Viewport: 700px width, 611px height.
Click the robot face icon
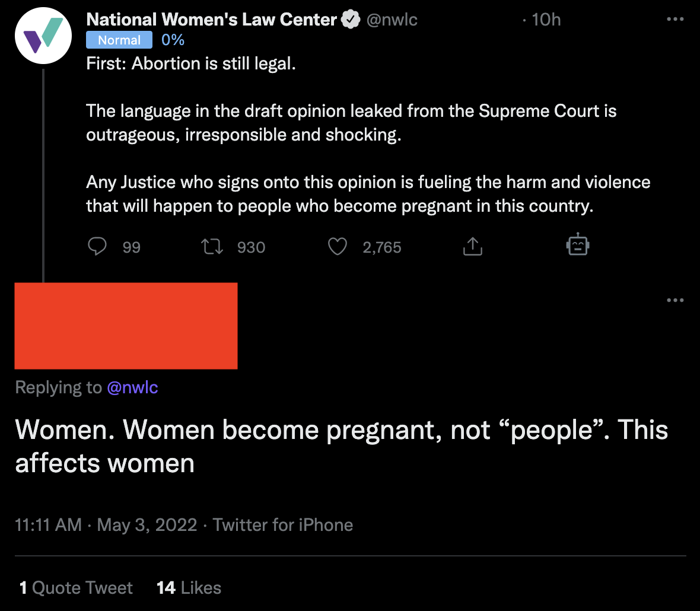click(x=577, y=245)
